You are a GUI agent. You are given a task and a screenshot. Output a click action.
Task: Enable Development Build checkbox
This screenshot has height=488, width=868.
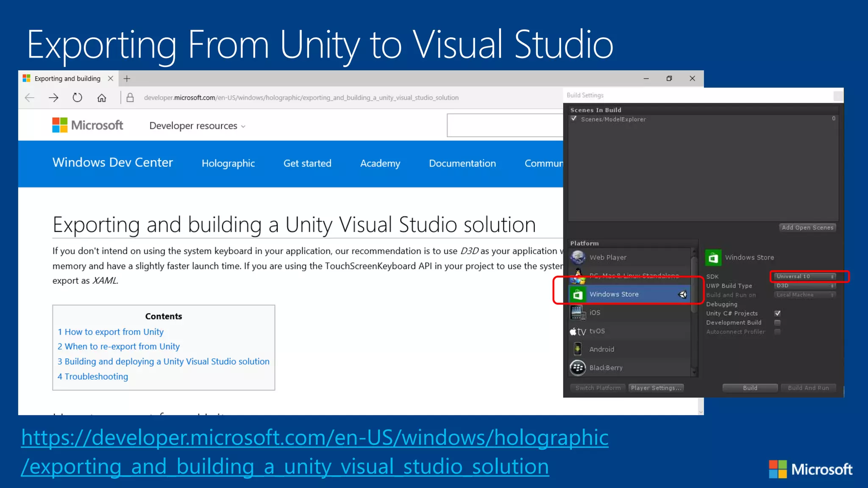coord(777,323)
